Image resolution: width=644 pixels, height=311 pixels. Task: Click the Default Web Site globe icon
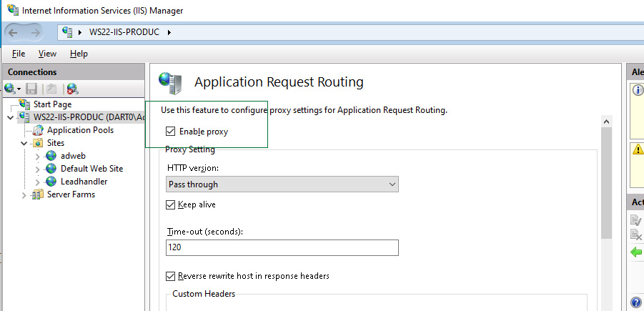tap(51, 169)
